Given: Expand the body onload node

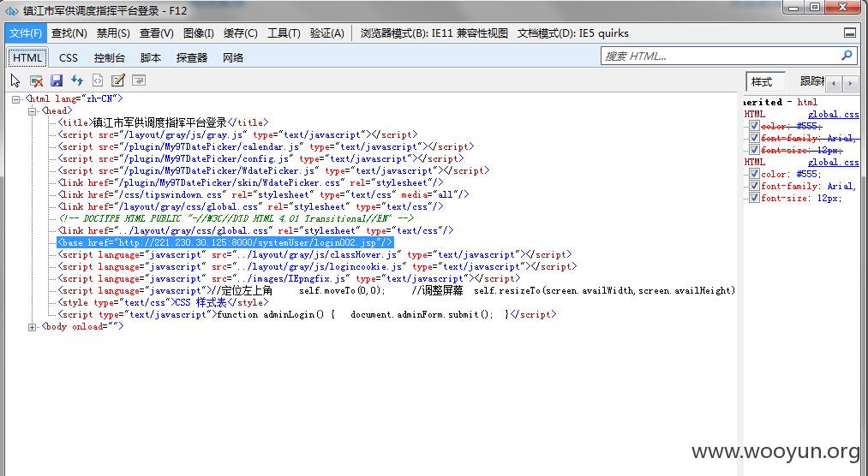Looking at the screenshot, I should tap(32, 327).
